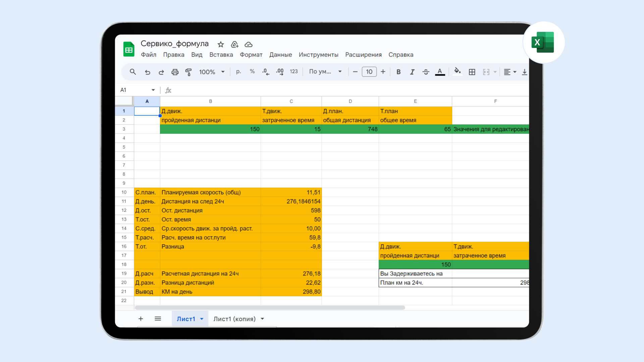The width and height of the screenshot is (644, 362).
Task: Undo the last action
Action: click(147, 72)
